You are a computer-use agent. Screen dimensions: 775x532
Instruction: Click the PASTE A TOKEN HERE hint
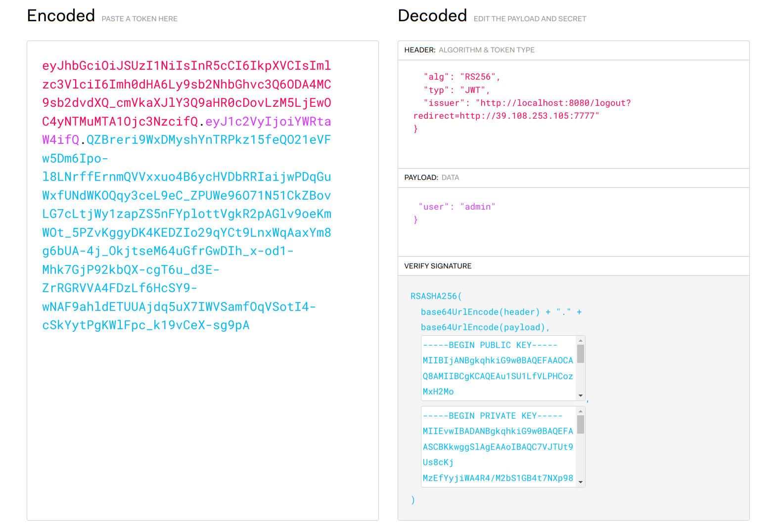pyautogui.click(x=139, y=19)
